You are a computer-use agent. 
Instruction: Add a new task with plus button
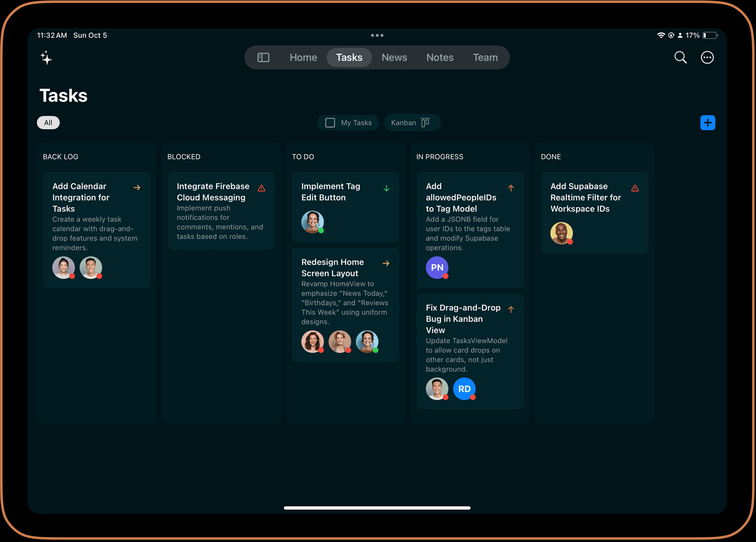(x=707, y=123)
